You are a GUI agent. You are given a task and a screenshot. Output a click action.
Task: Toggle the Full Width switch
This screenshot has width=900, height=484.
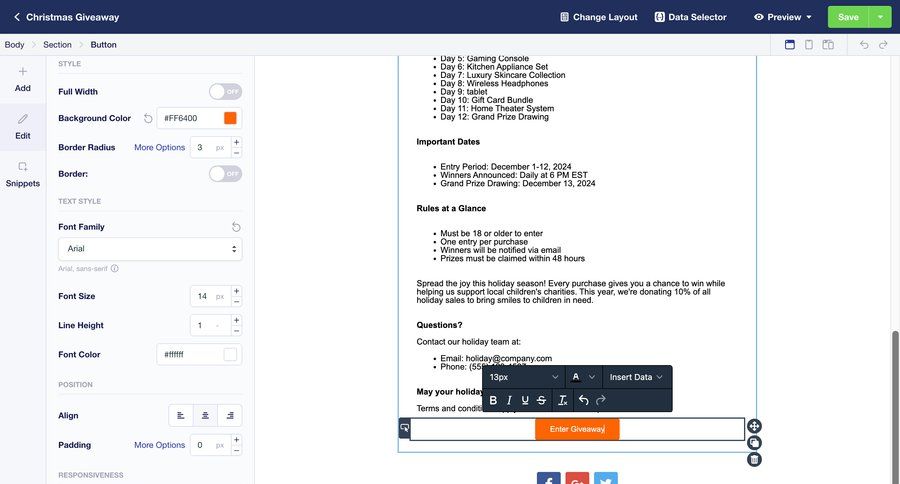tap(225, 92)
